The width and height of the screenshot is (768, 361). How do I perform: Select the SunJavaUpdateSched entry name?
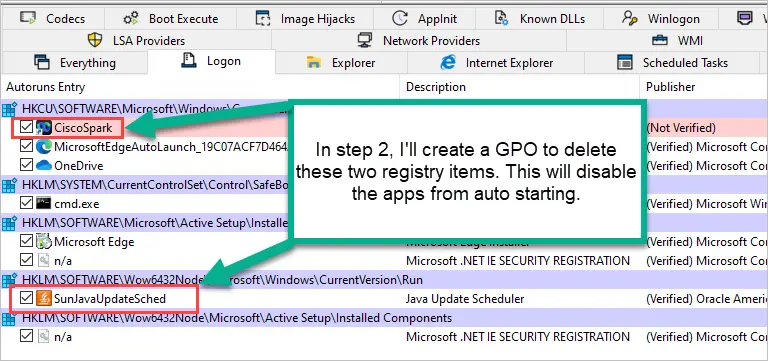(110, 298)
